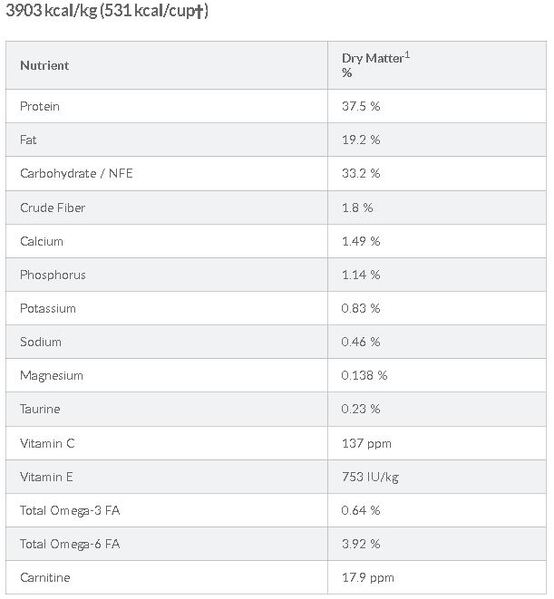Image resolution: width=554 pixels, height=599 pixels.
Task: Select the Potassium row label
Action: (48, 308)
